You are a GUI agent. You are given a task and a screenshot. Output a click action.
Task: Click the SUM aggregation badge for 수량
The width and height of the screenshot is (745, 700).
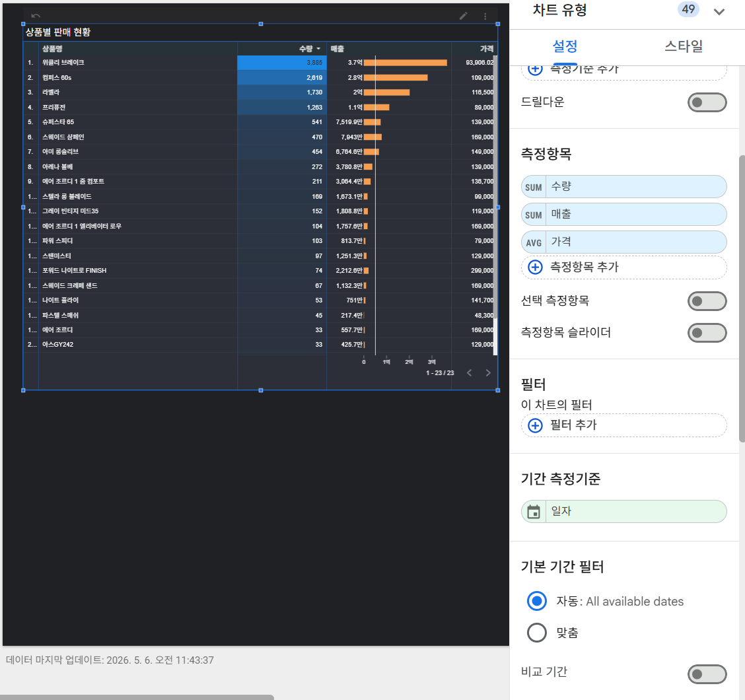point(534,188)
